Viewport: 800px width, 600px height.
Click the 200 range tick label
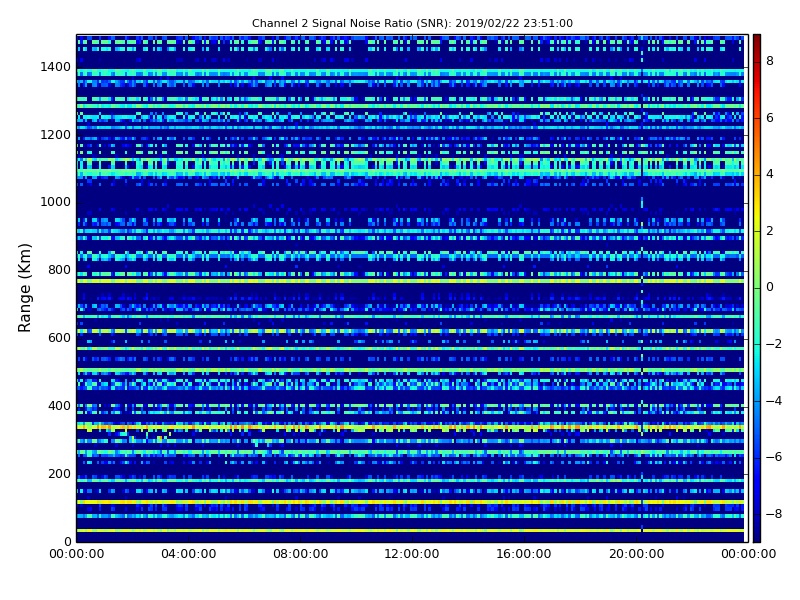tap(59, 473)
